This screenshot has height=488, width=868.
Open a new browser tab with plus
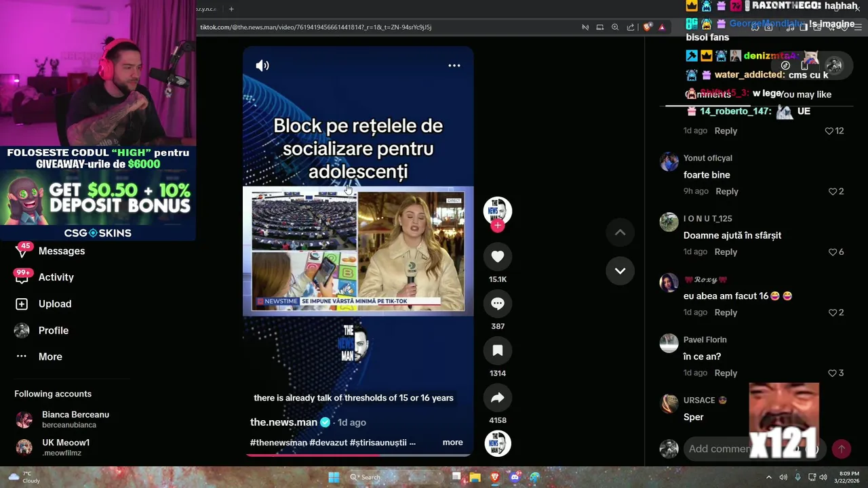click(x=231, y=9)
